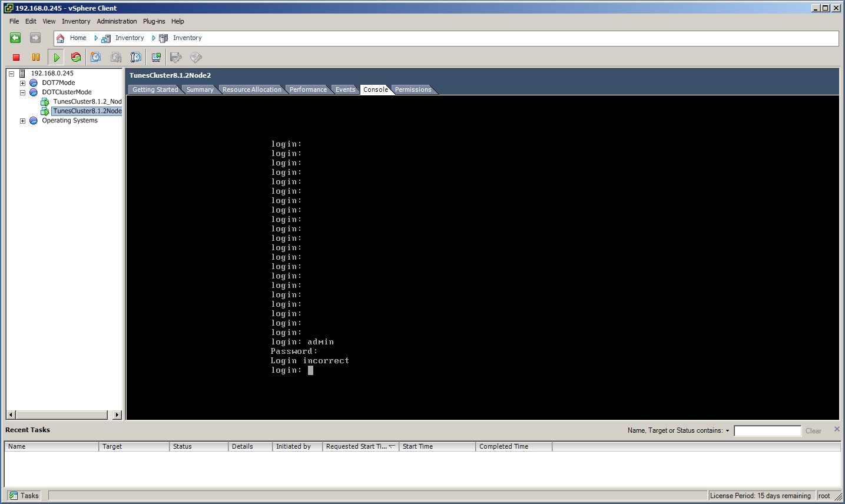The height and width of the screenshot is (504, 845).
Task: Power off the VM with the red stop button
Action: [x=16, y=57]
